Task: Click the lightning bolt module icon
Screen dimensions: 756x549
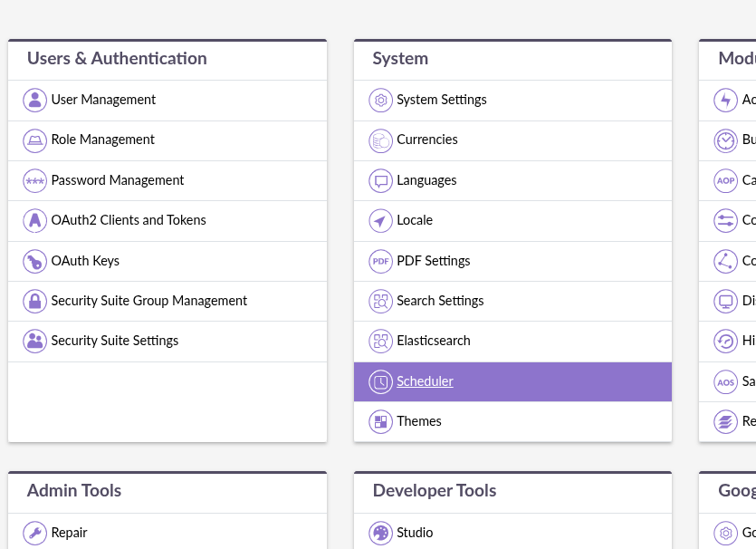Action: (x=725, y=100)
